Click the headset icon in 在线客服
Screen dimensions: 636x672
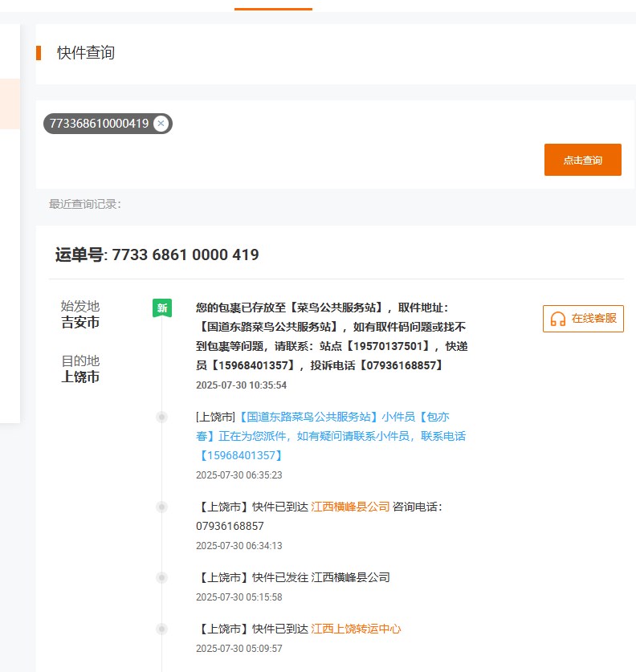click(557, 319)
